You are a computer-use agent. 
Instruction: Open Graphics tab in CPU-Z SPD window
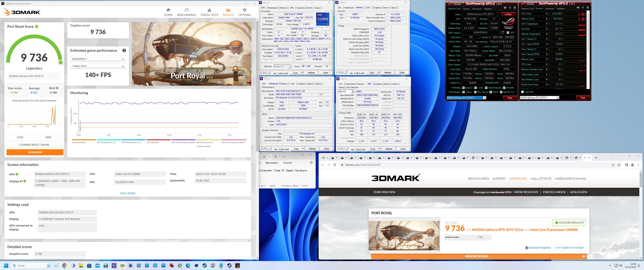coord(378,84)
